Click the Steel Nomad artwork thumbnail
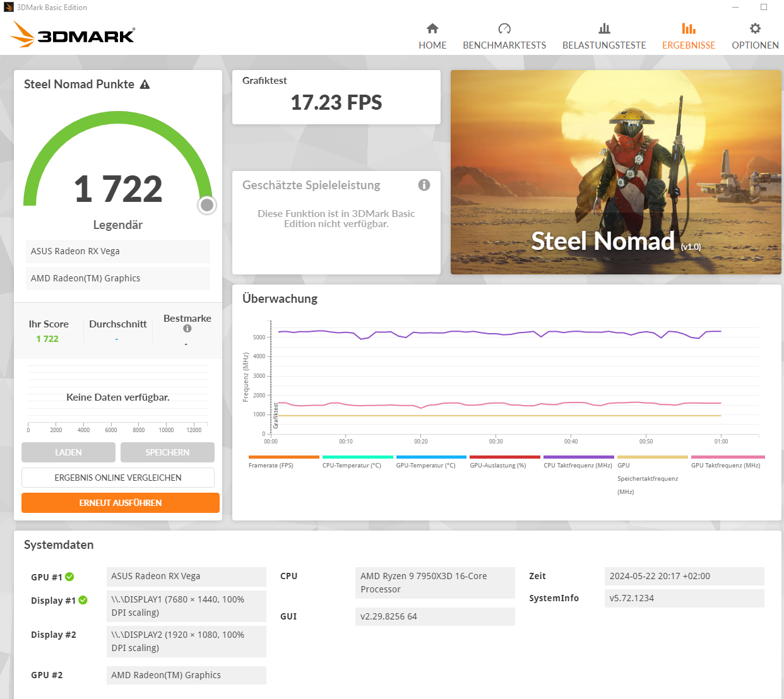 616,172
